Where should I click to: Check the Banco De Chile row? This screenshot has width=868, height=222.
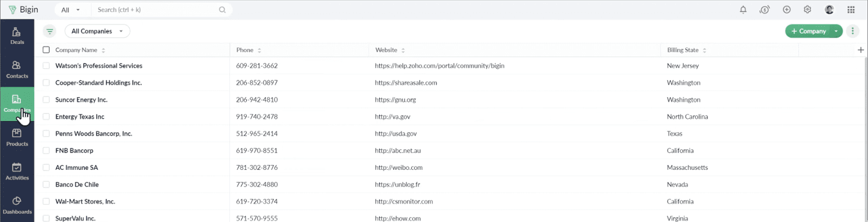tap(46, 185)
